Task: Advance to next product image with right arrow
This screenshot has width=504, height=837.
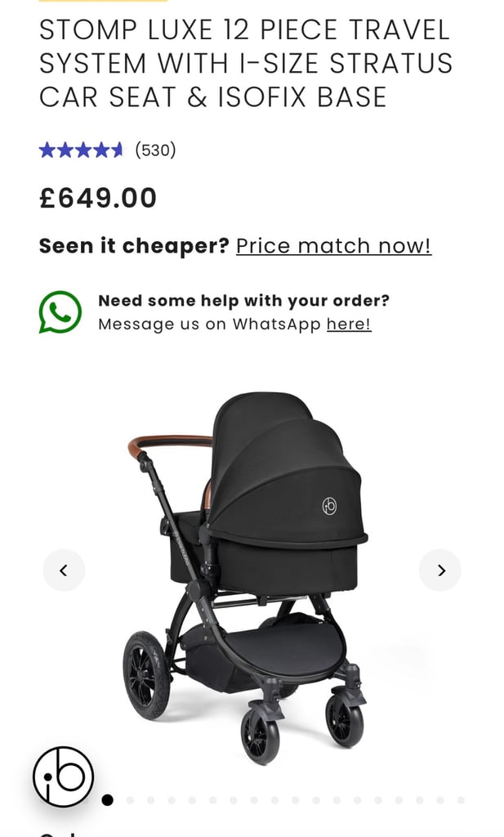Action: coord(440,570)
